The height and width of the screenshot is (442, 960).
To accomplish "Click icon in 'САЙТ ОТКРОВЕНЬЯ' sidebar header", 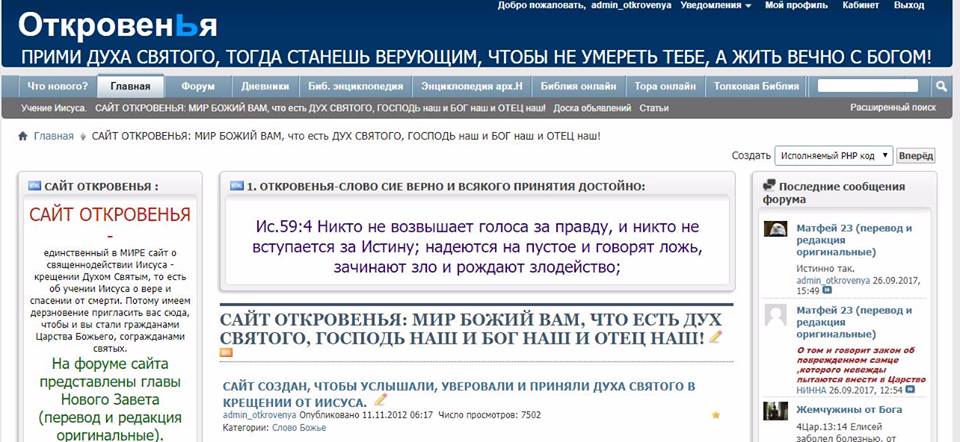I will (35, 186).
